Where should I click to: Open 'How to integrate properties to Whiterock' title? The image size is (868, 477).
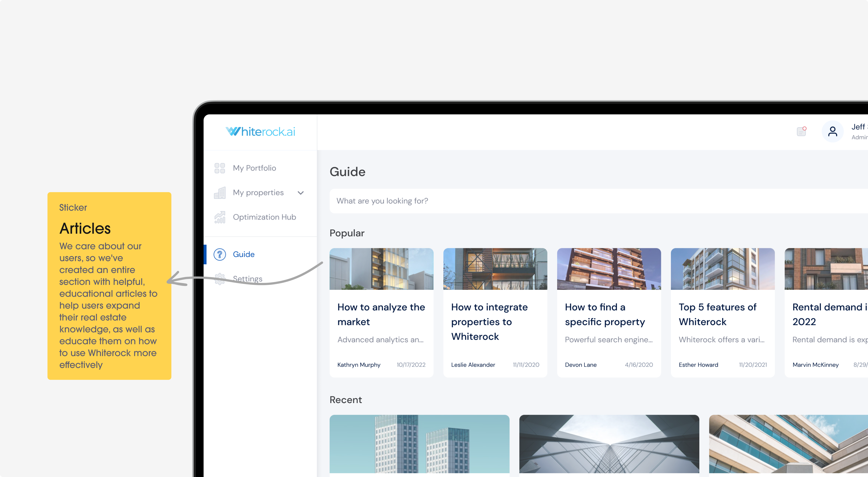coord(489,322)
